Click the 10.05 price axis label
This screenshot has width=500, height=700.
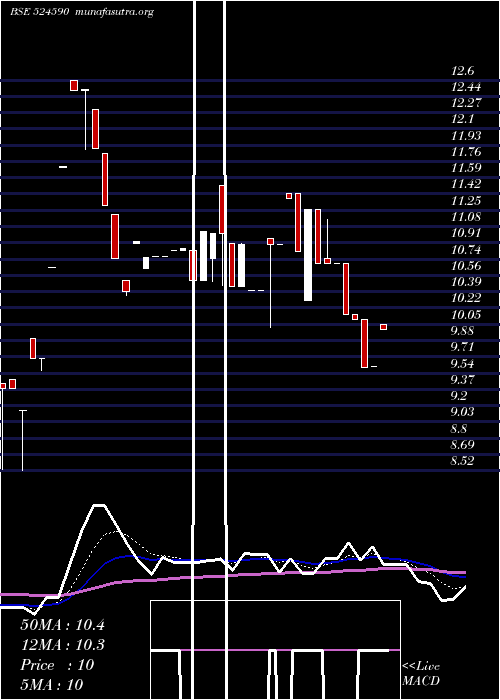click(466, 315)
